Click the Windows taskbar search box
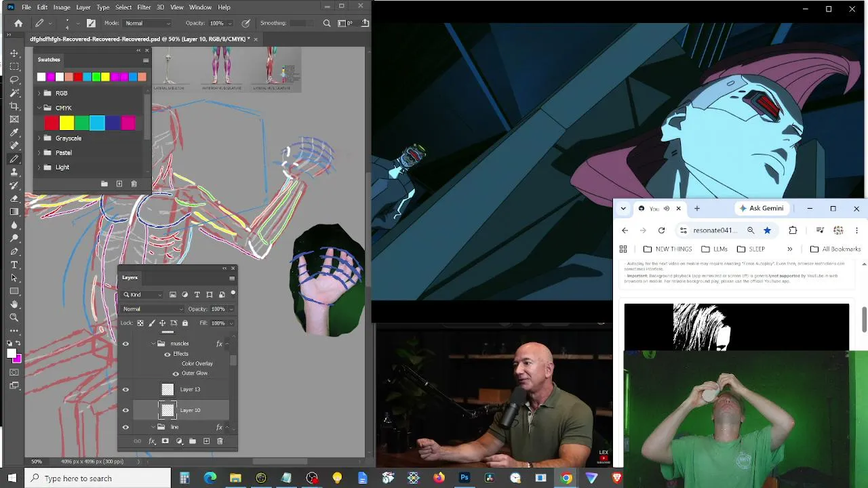 [x=98, y=479]
